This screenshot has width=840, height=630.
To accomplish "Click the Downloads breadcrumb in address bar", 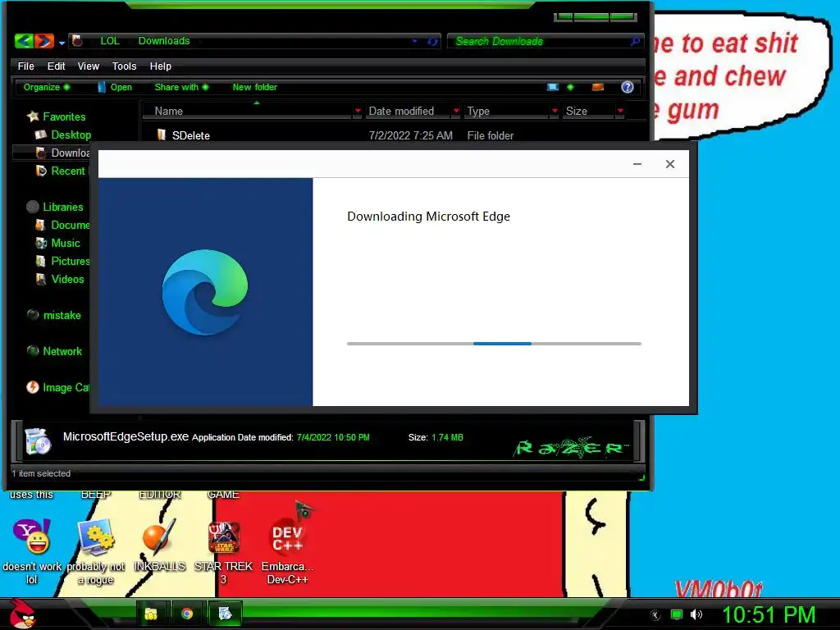I will 164,41.
